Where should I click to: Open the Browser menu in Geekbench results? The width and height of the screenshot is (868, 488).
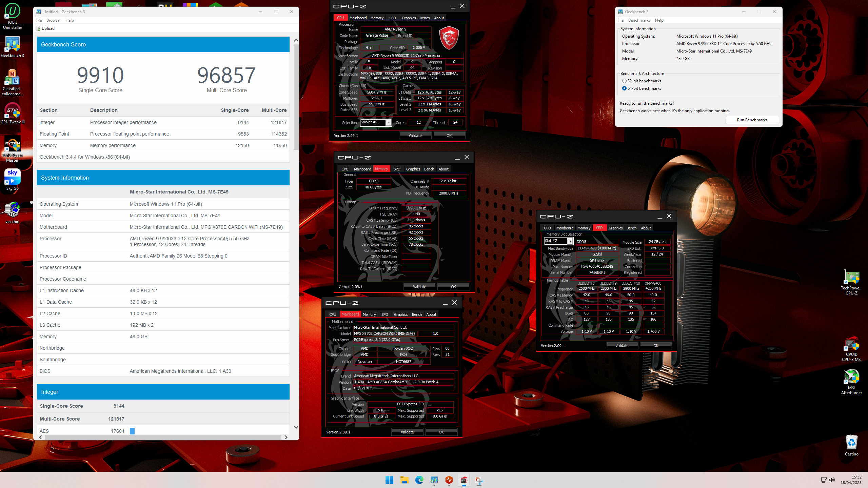54,20
